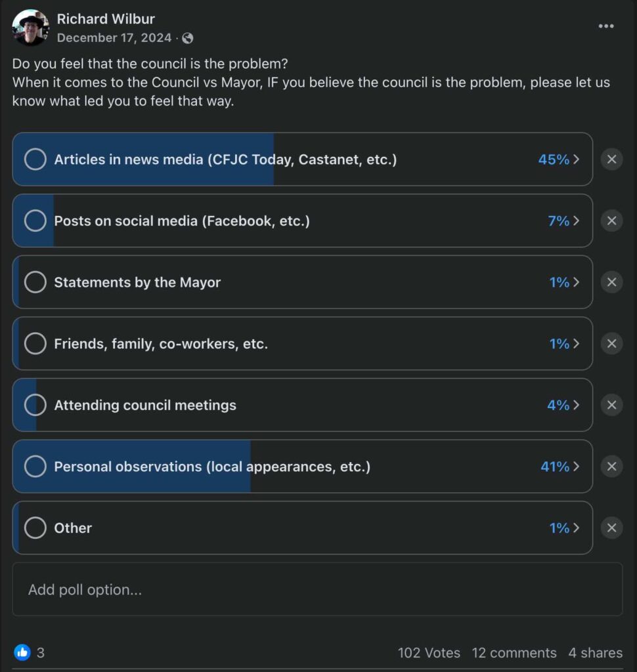Click the X beside the 'Other' poll option
This screenshot has height=672, width=637.
coord(611,528)
